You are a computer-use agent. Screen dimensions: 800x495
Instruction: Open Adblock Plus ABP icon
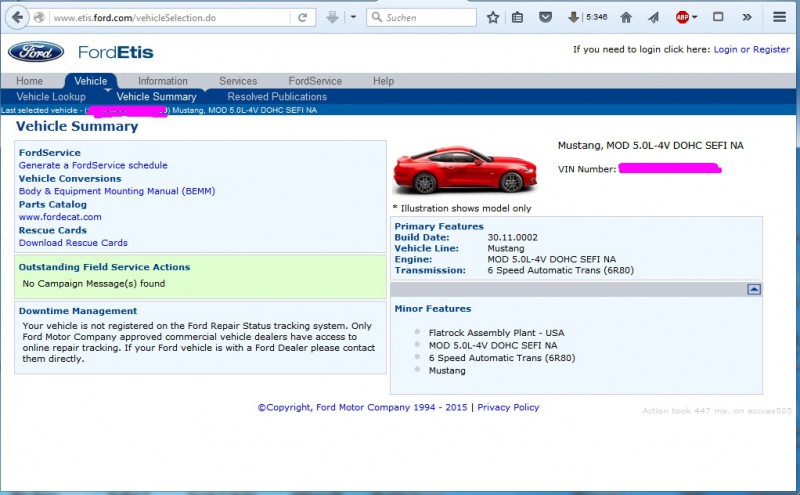click(x=682, y=17)
